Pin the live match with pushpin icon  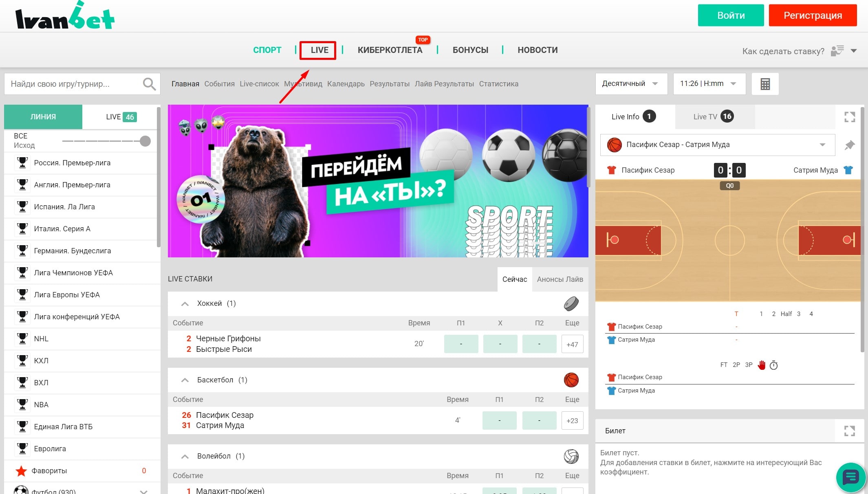click(850, 145)
